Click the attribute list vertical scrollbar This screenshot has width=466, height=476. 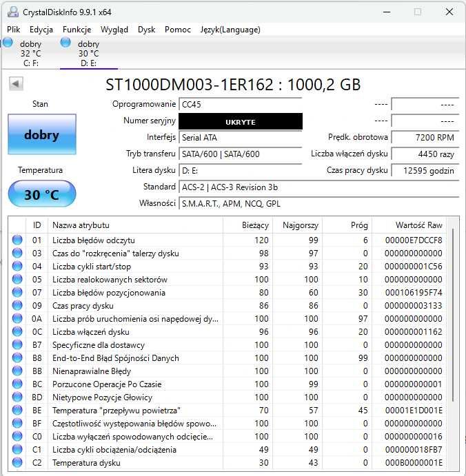tap(453, 315)
